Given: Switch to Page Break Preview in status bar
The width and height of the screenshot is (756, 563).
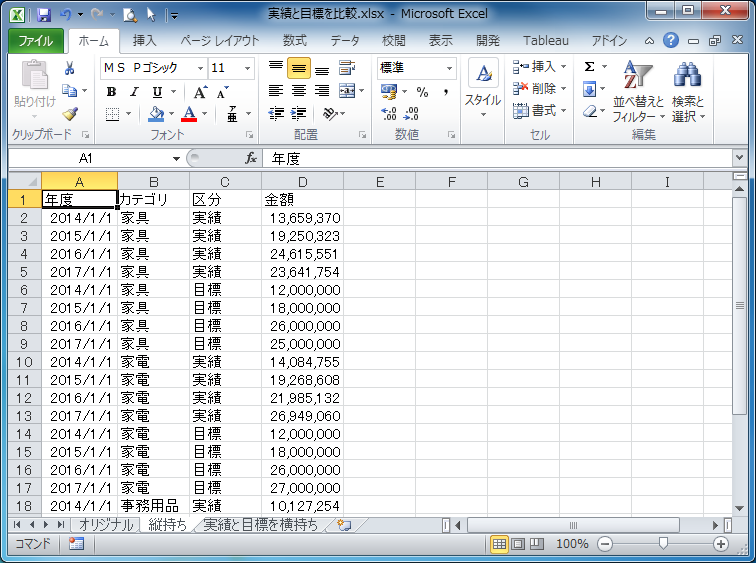Looking at the screenshot, I should pyautogui.click(x=537, y=544).
